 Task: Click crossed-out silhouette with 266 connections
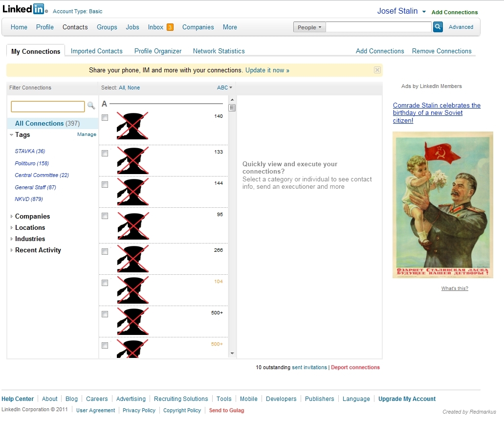pyautogui.click(x=132, y=259)
